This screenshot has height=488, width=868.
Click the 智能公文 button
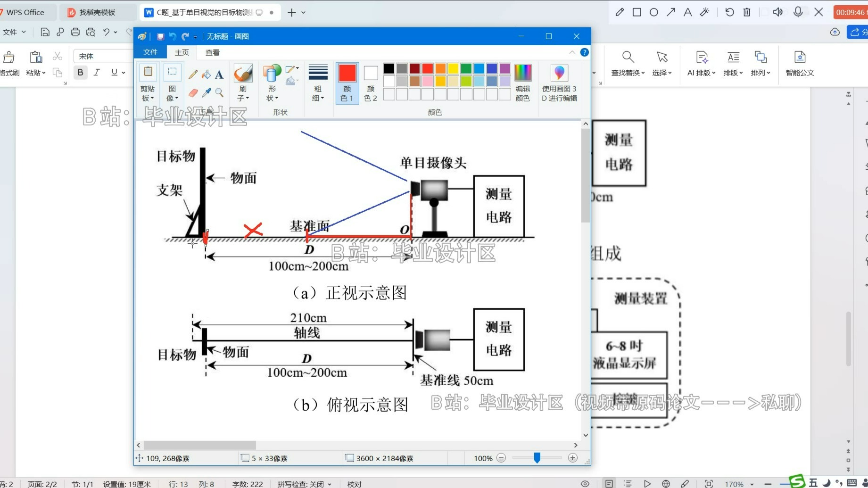click(x=800, y=64)
